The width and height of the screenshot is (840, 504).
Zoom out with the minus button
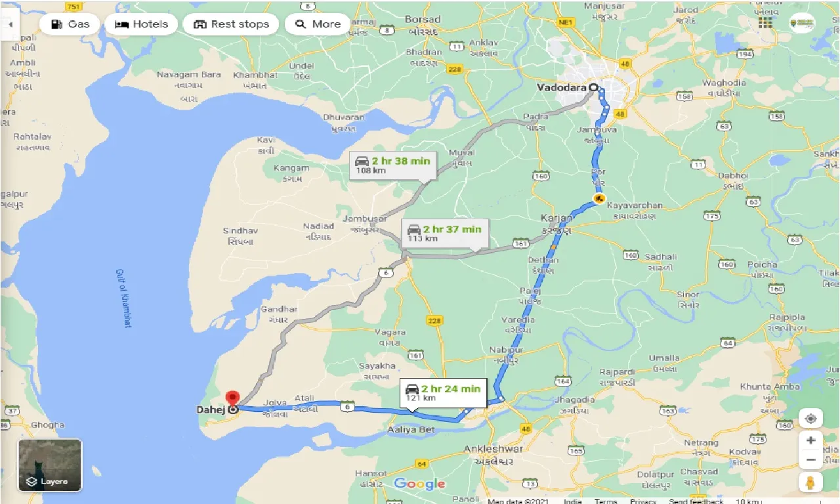(811, 459)
